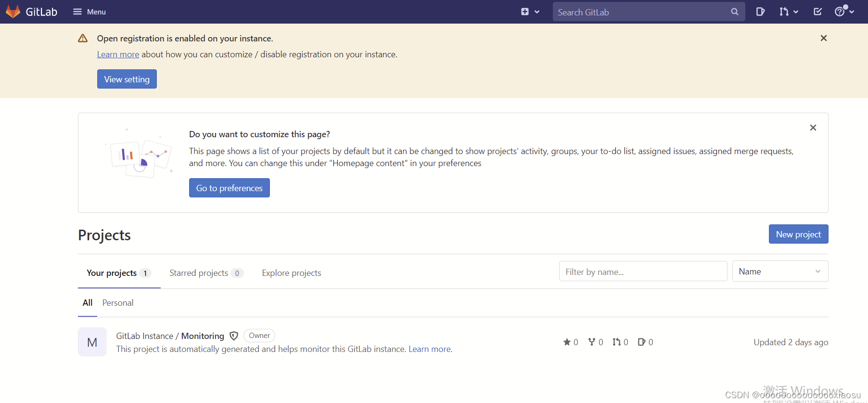
Task: Expand the Help menu dropdown
Action: click(844, 12)
